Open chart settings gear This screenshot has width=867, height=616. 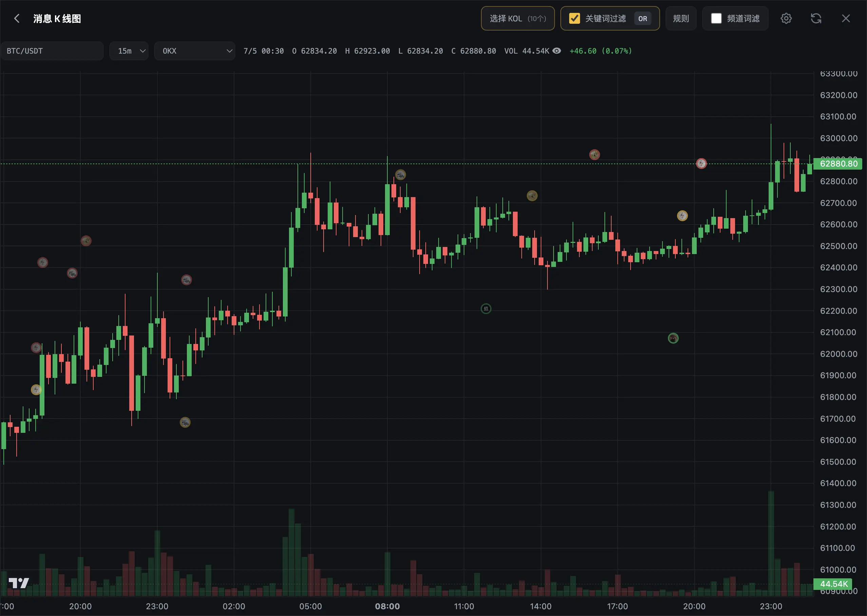pos(786,19)
